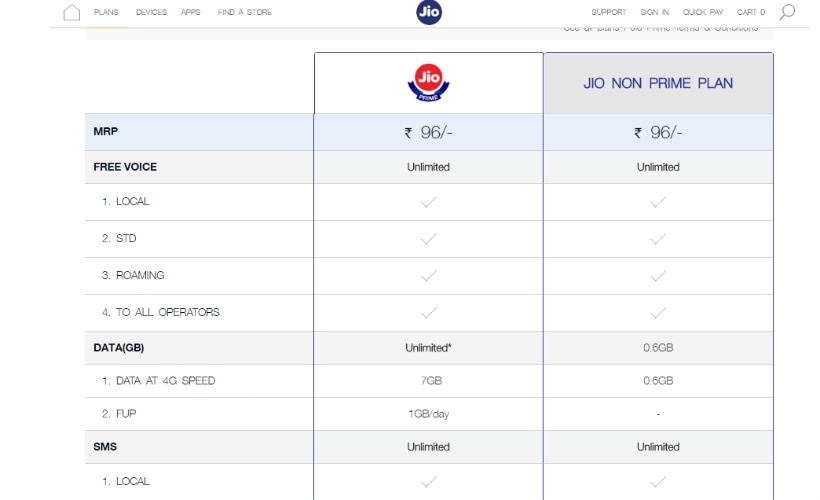This screenshot has height=500, width=820.
Task: Click the '1. LOCAL' label under SMS
Action: pyautogui.click(x=126, y=481)
